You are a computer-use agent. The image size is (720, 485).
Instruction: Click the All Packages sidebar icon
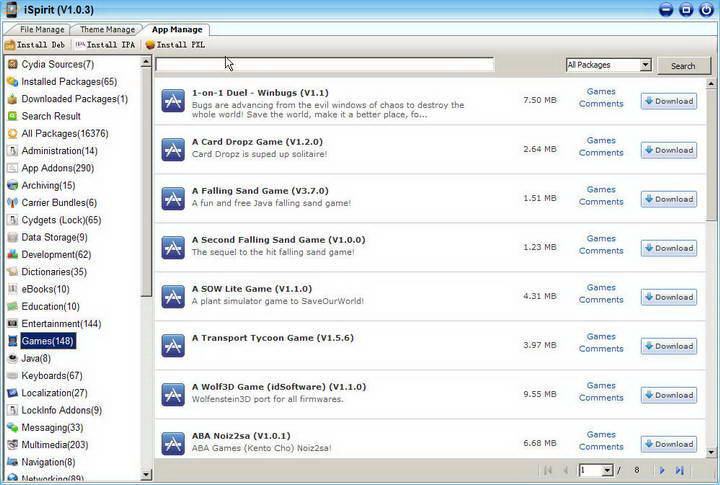12,134
